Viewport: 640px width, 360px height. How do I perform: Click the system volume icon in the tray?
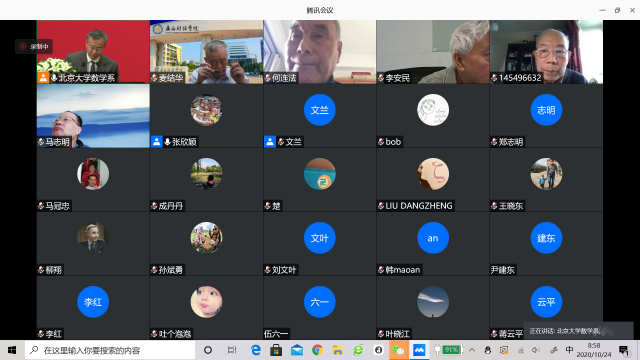[536, 350]
